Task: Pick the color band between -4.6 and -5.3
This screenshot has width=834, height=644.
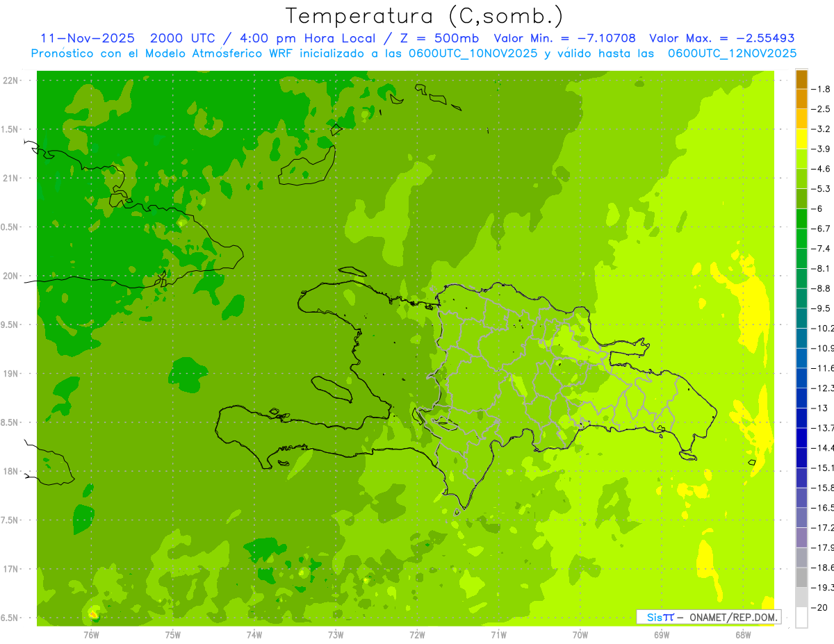Action: (802, 179)
